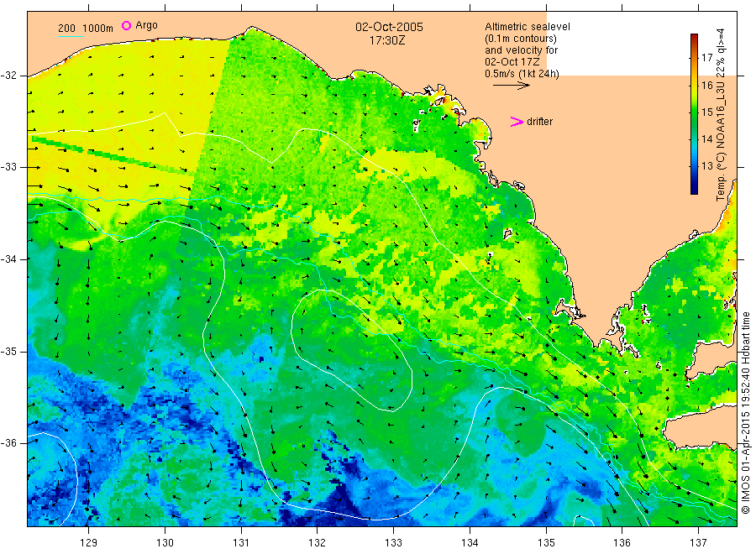
Task: Click the latitude label -34
Action: [x=8, y=259]
